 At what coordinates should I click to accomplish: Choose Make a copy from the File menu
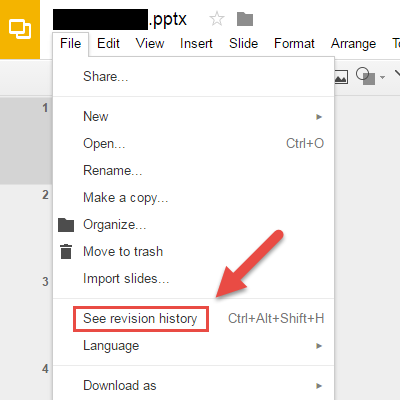(125, 198)
